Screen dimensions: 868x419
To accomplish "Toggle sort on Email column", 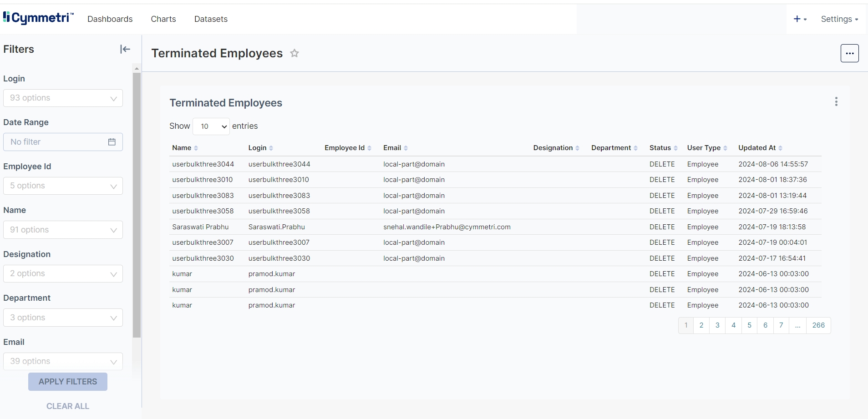I will [x=406, y=148].
